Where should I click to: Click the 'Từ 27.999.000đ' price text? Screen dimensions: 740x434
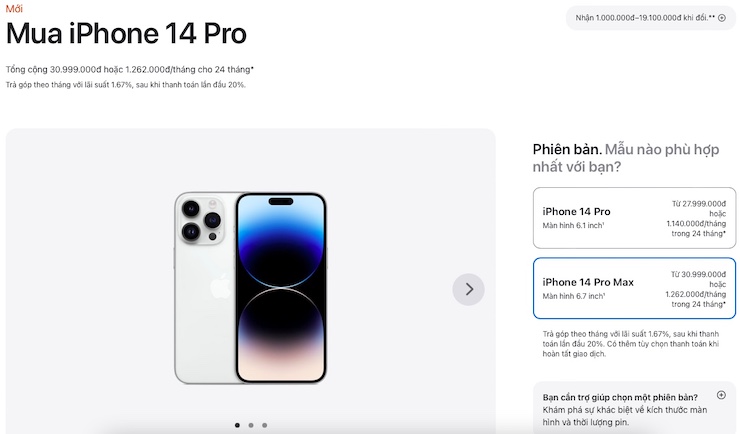pos(699,204)
